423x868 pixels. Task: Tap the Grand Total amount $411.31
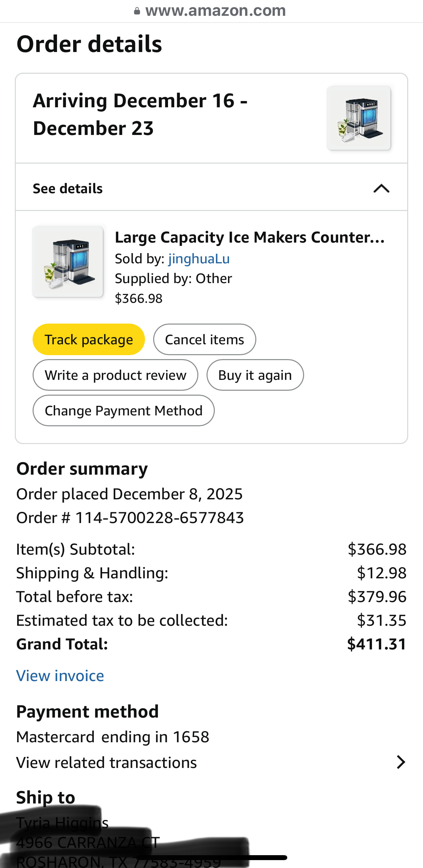(x=377, y=644)
